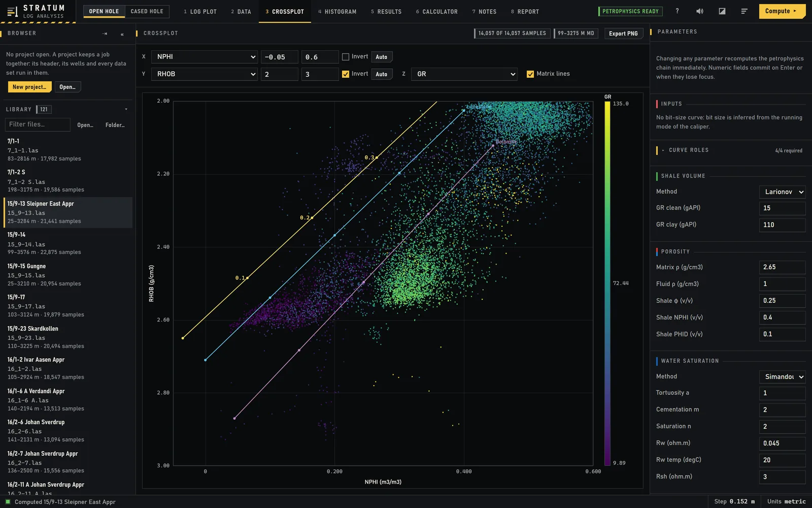Select 16/2-6 Johan Sverdrup well
812x508 pixels.
coord(68,431)
